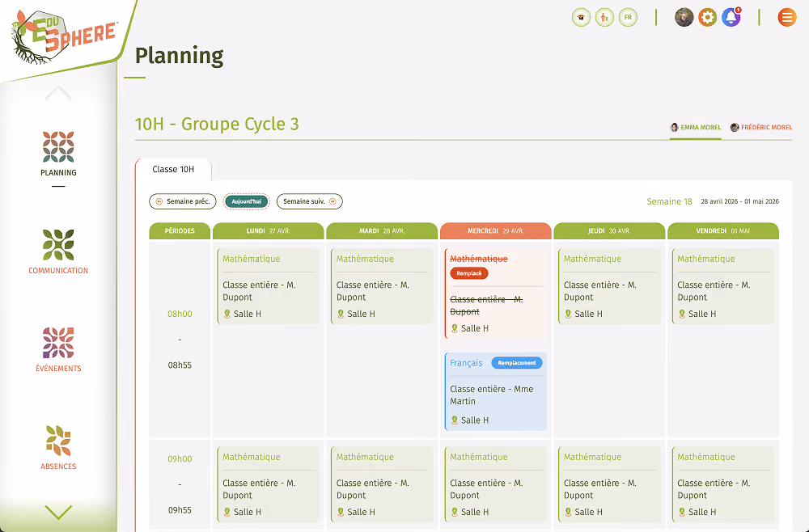Select the Classe 10H tab
This screenshot has width=809, height=532.
point(173,169)
